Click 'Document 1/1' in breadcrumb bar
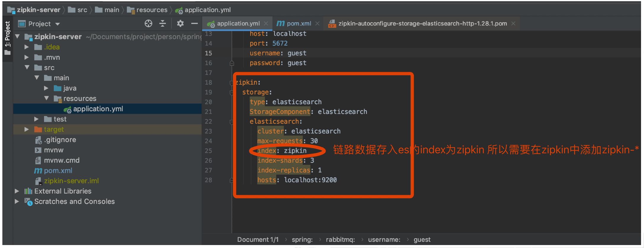Image resolution: width=644 pixels, height=248 pixels. point(258,240)
